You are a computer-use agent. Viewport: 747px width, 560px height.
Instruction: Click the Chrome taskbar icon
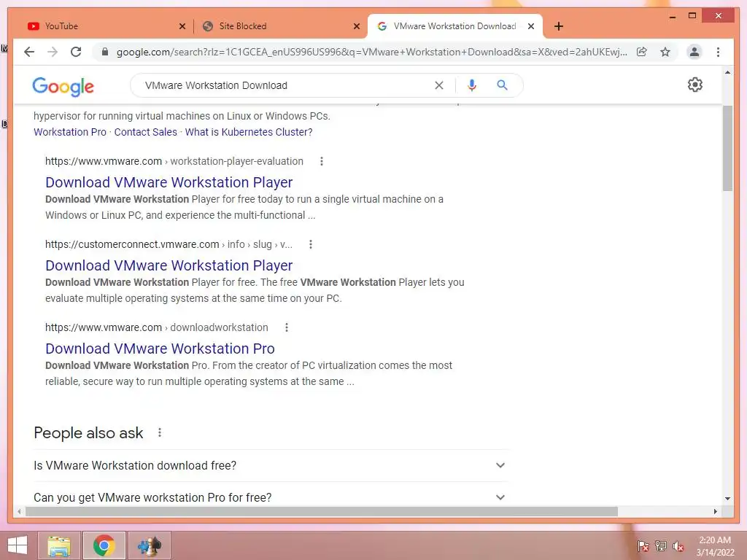pos(104,545)
